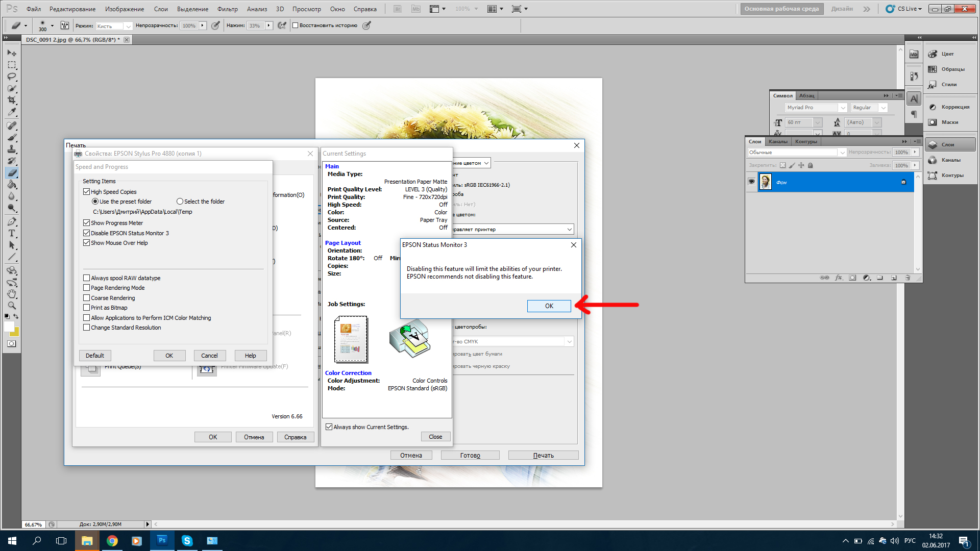This screenshot has width=980, height=551.
Task: Expand the eraser Режим dropdown
Action: point(129,26)
